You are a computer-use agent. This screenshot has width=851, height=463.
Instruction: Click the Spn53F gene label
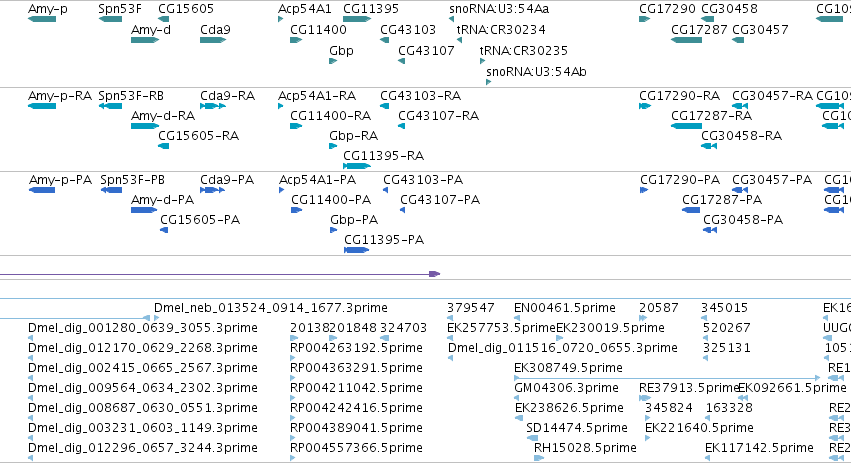click(x=120, y=9)
